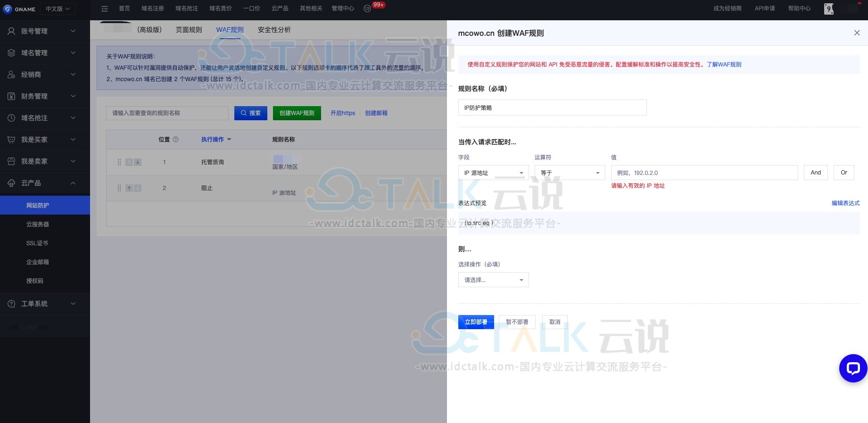This screenshot has height=423, width=868.
Task: Move rule 1 down with arrow icon
Action: 138,162
